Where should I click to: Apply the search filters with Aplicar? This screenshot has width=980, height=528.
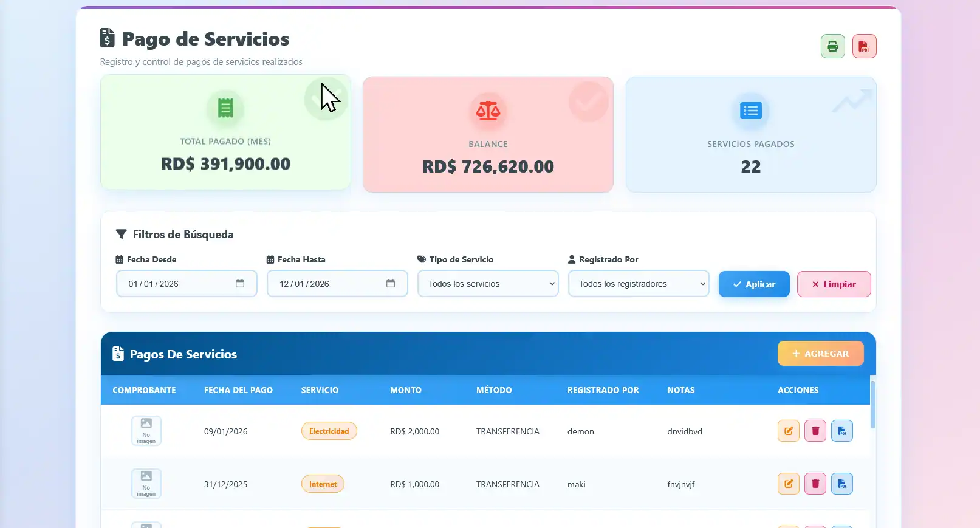(x=754, y=284)
